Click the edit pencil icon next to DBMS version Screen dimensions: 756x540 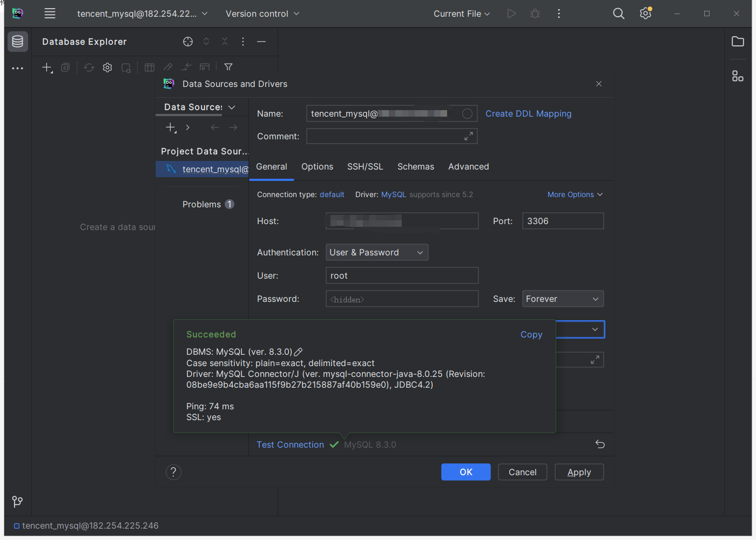[x=298, y=352]
